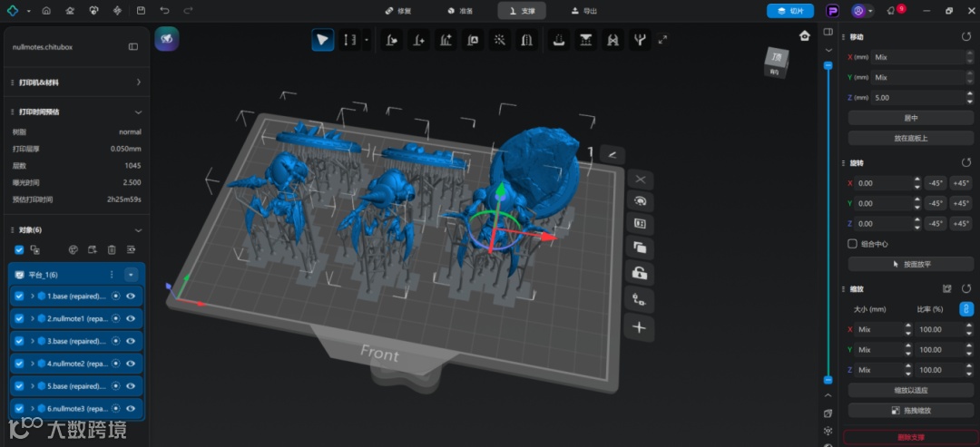
Task: Collapse the 对象(6) section
Action: click(x=139, y=229)
